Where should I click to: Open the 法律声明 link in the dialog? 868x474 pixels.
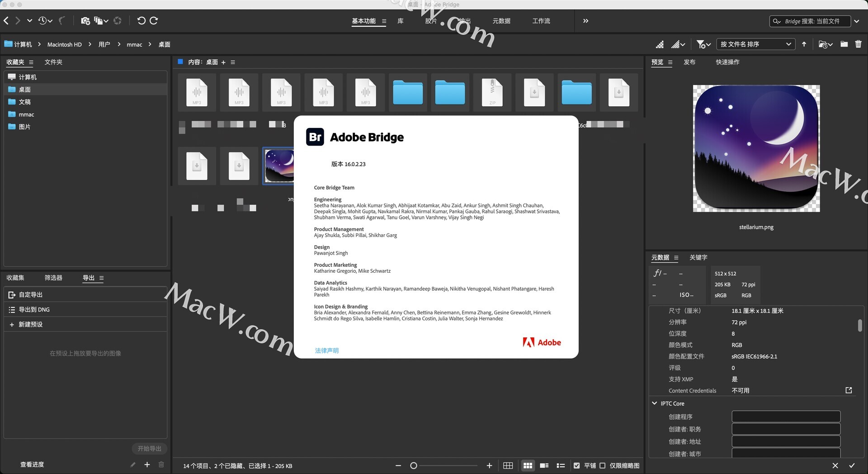tap(326, 351)
